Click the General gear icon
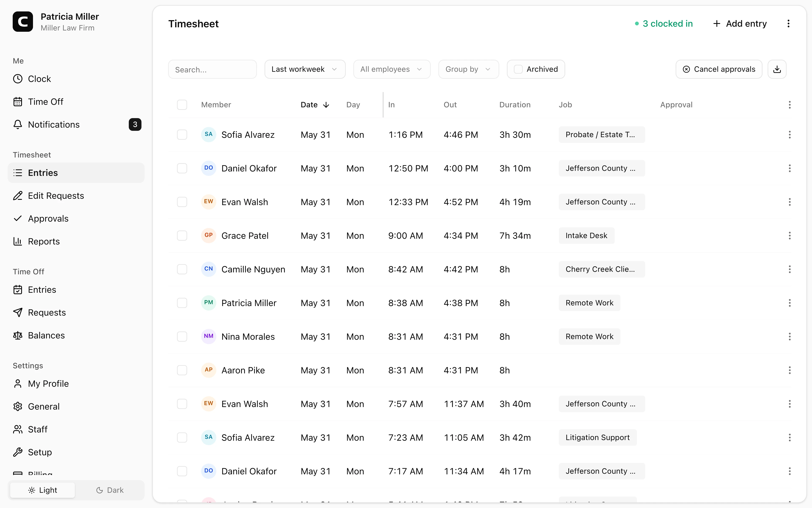This screenshot has height=508, width=812. pyautogui.click(x=18, y=407)
